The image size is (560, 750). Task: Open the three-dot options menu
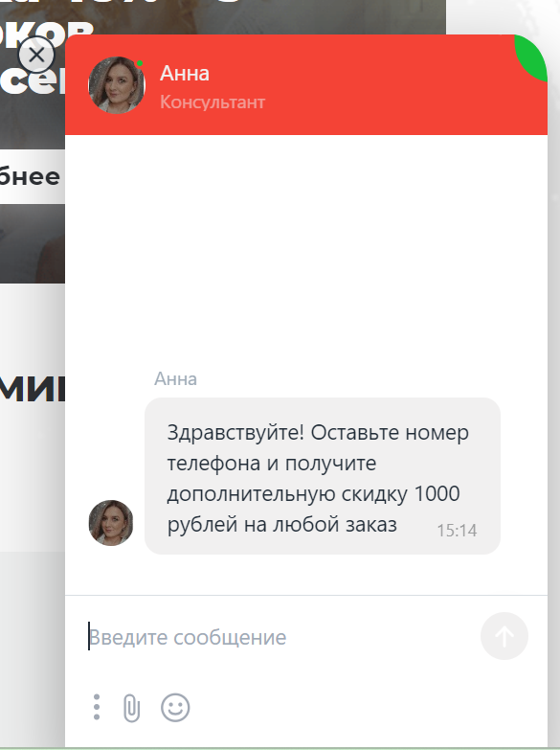pos(97,707)
